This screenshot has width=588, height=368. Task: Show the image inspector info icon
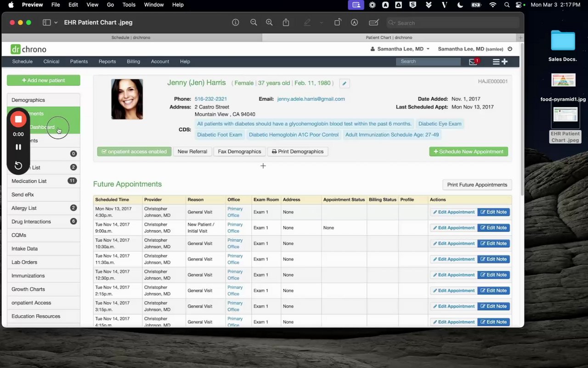(x=236, y=23)
